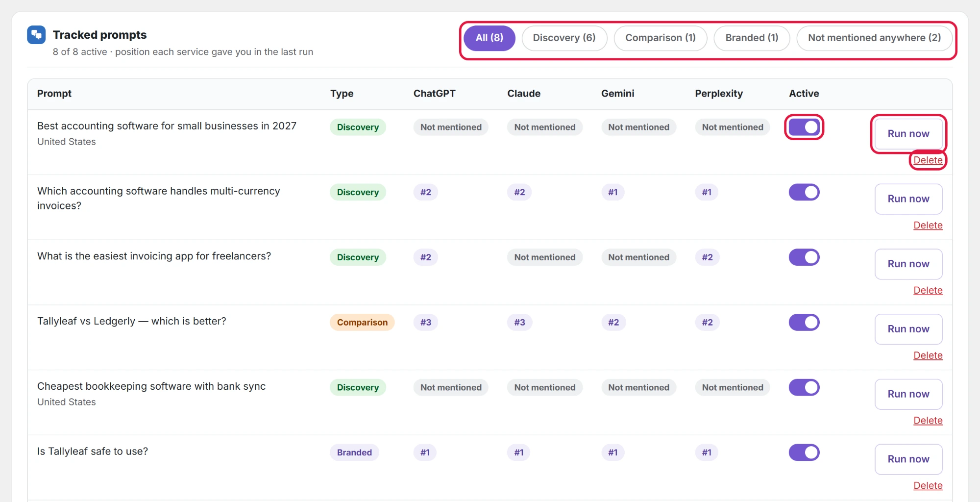Open the Branded (1) filter tab
Viewport: 980px width, 502px height.
point(752,38)
